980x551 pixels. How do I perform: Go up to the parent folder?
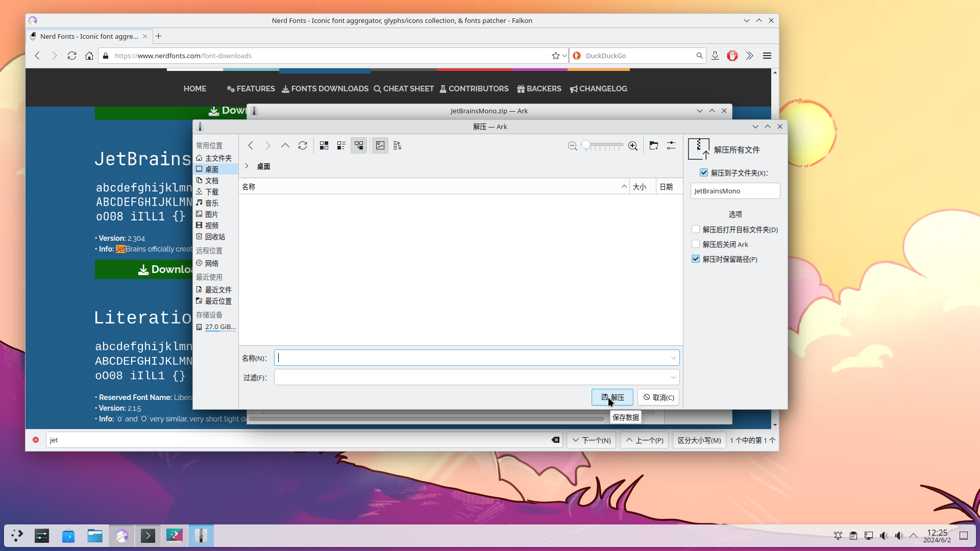[285, 146]
